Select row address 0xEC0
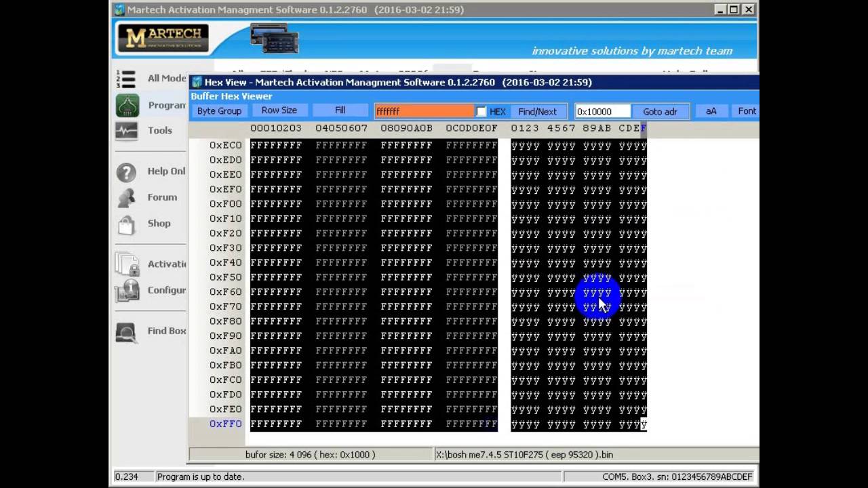 click(225, 145)
